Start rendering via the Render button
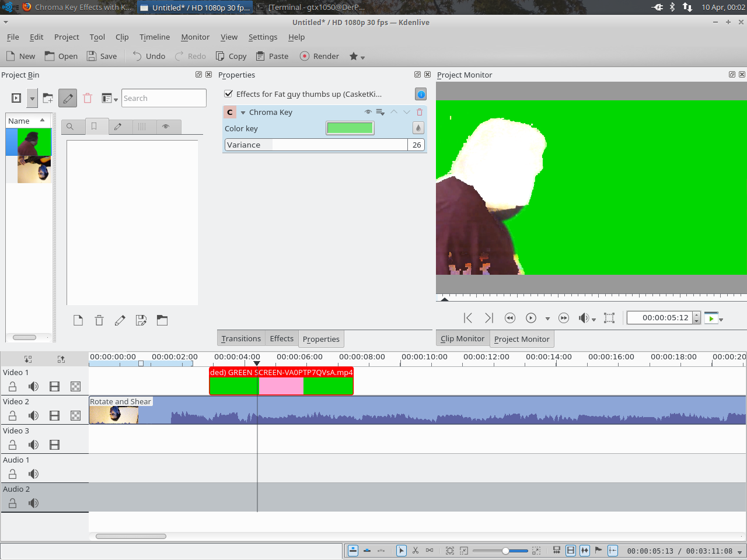 point(319,56)
